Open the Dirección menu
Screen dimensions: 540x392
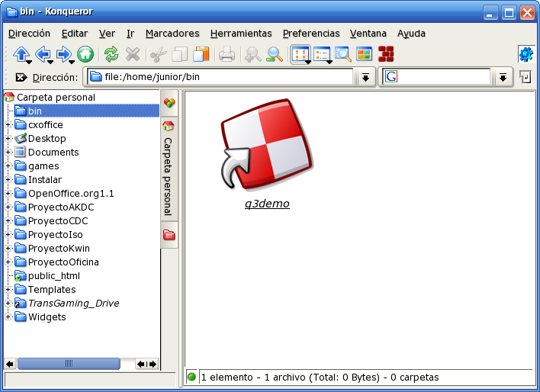[x=29, y=34]
